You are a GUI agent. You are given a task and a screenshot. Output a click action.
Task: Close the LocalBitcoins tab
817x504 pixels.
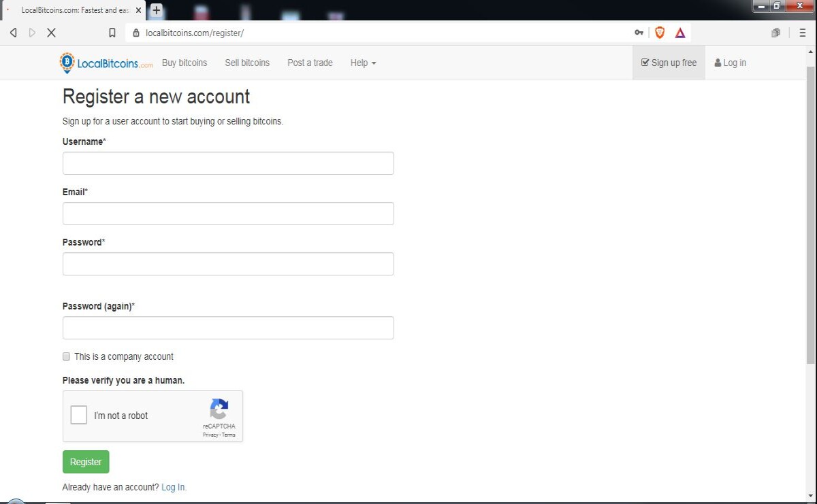(x=138, y=10)
